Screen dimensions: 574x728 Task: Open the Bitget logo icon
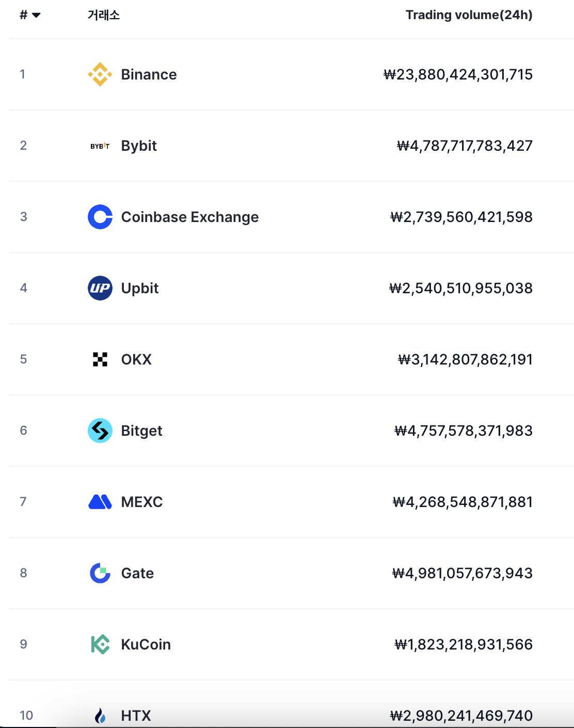(x=100, y=431)
